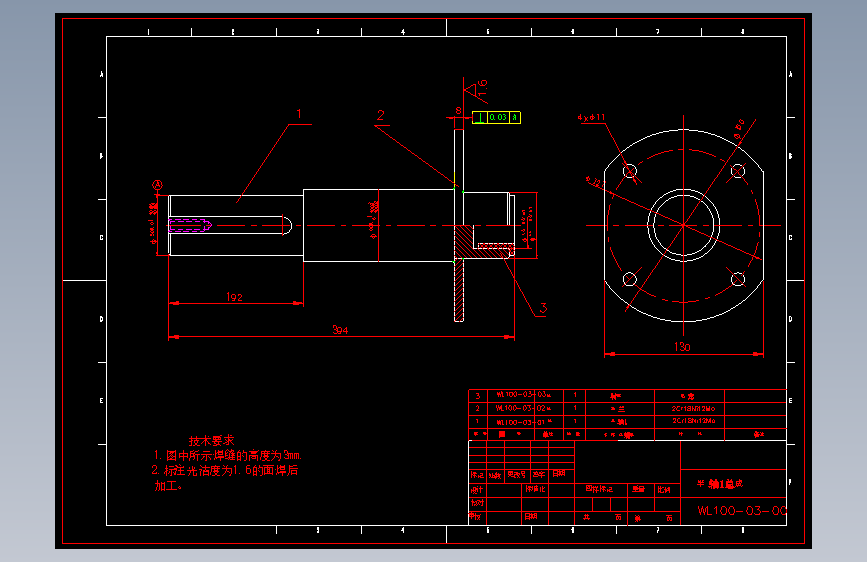Click the 8 flange thickness dimension
Image resolution: width=867 pixels, height=562 pixels.
click(x=458, y=111)
